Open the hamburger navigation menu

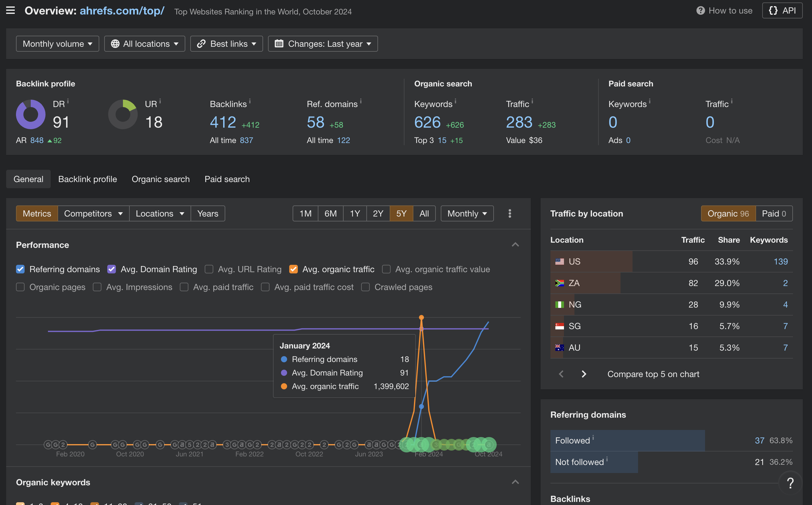click(11, 10)
